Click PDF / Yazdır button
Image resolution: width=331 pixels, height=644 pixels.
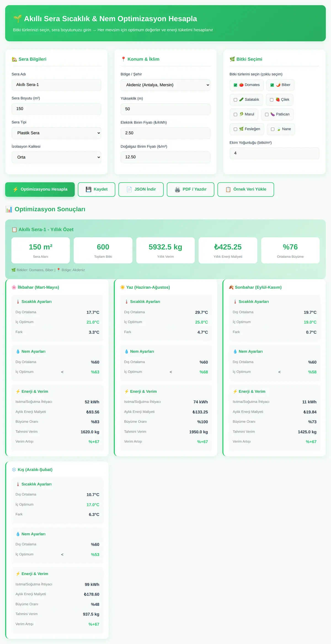click(191, 190)
